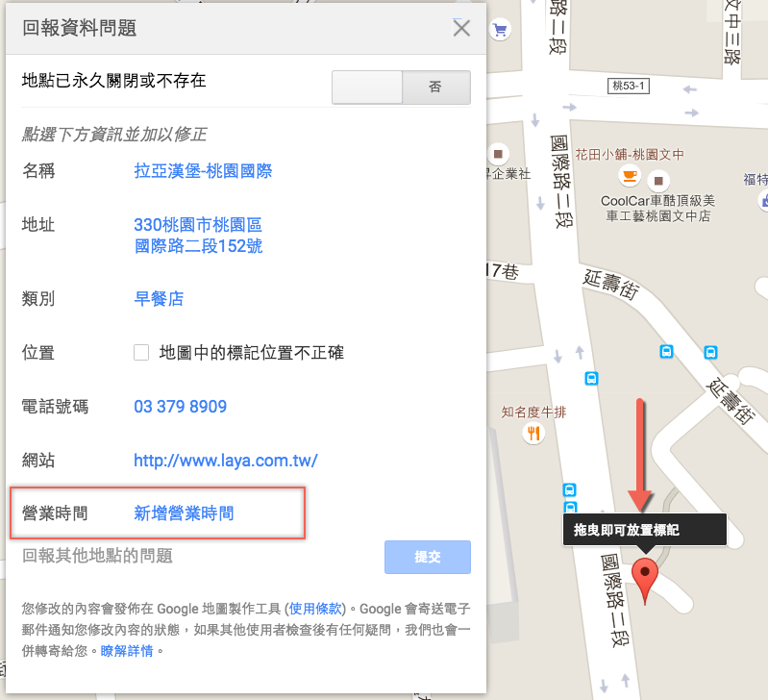Open 使用條款 terms link

(x=315, y=609)
